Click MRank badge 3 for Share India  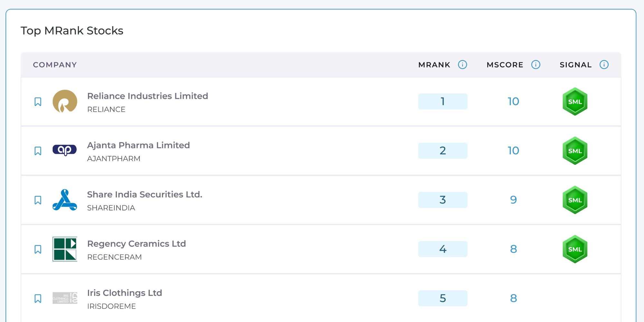pyautogui.click(x=443, y=200)
